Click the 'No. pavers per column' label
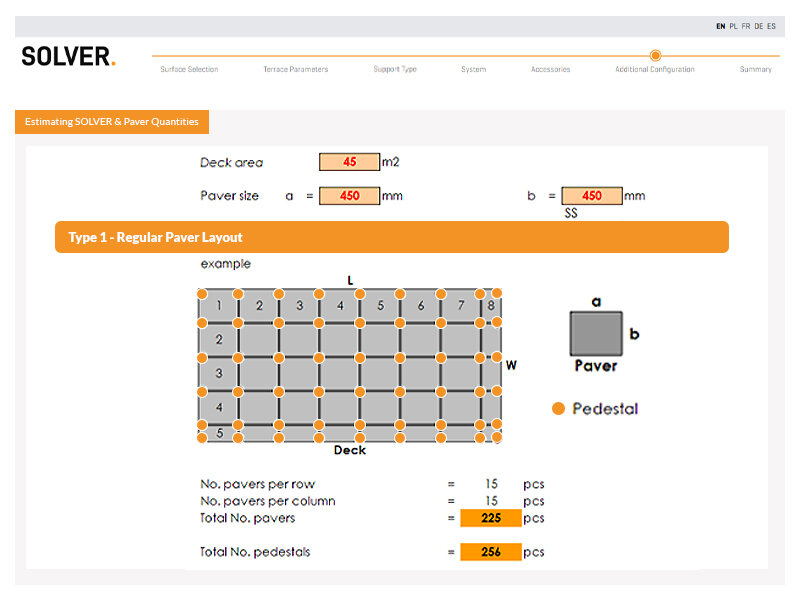 click(x=268, y=501)
